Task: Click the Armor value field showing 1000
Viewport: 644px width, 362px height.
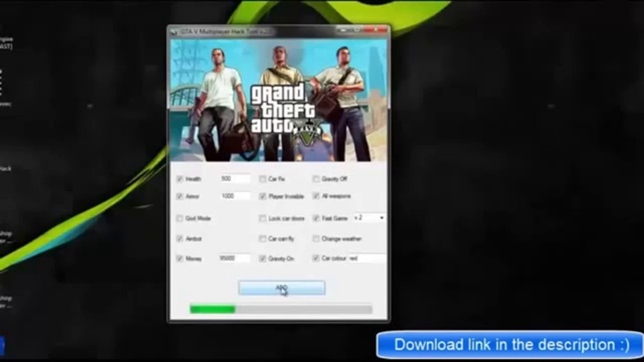Action: click(x=234, y=196)
